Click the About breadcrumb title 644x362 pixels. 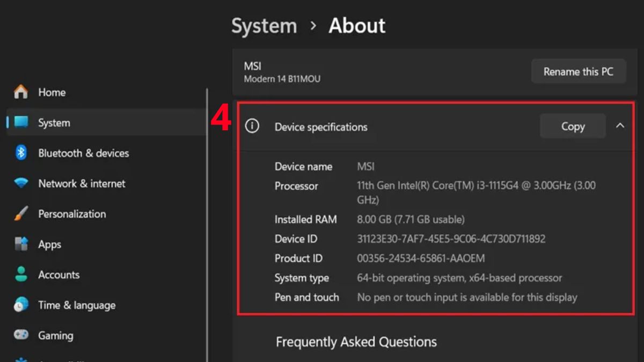(x=357, y=26)
